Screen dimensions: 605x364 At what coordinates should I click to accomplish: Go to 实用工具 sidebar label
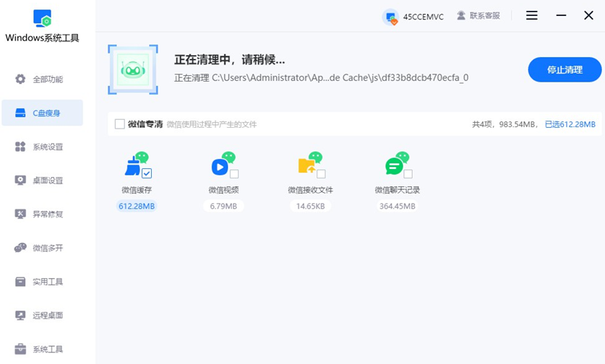[48, 282]
